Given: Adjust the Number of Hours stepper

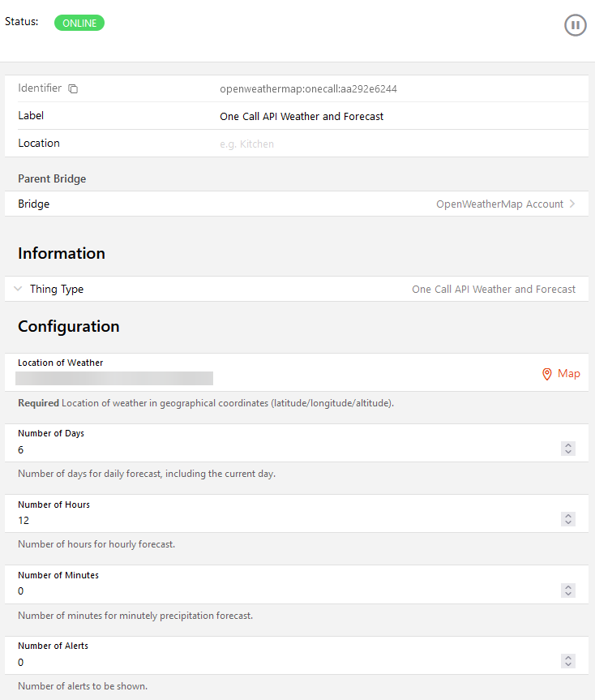Looking at the screenshot, I should (x=568, y=519).
